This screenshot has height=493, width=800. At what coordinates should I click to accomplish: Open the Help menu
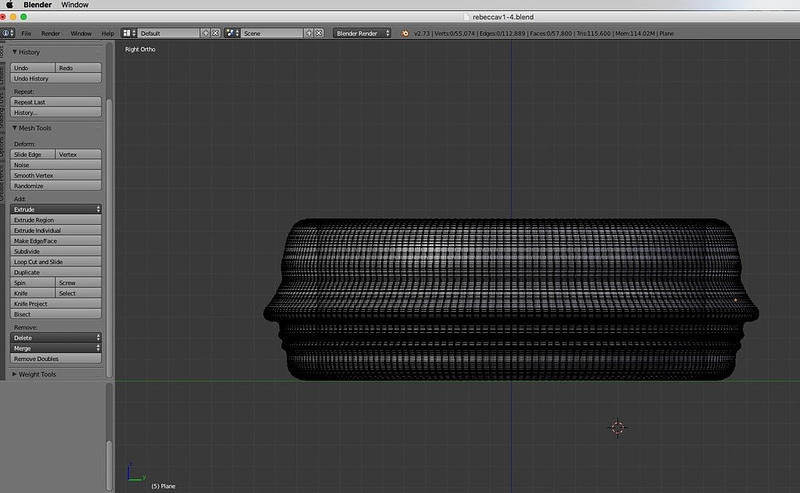108,33
